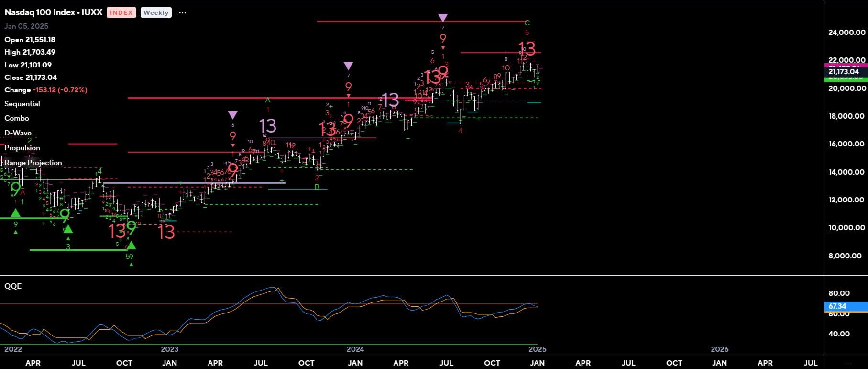
Task: Click the 24,000.00 price axis label
Action: [846, 33]
